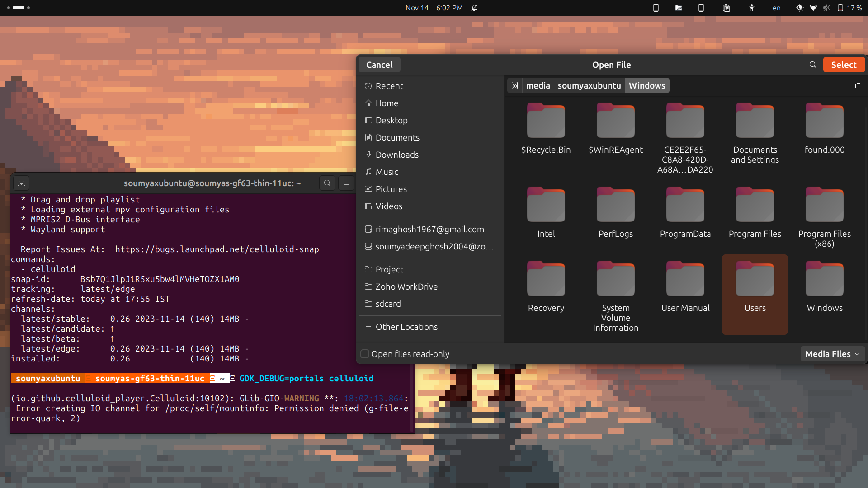Screen dimensions: 868x488
Task: Open terminal search magnifier icon
Action: coord(327,183)
